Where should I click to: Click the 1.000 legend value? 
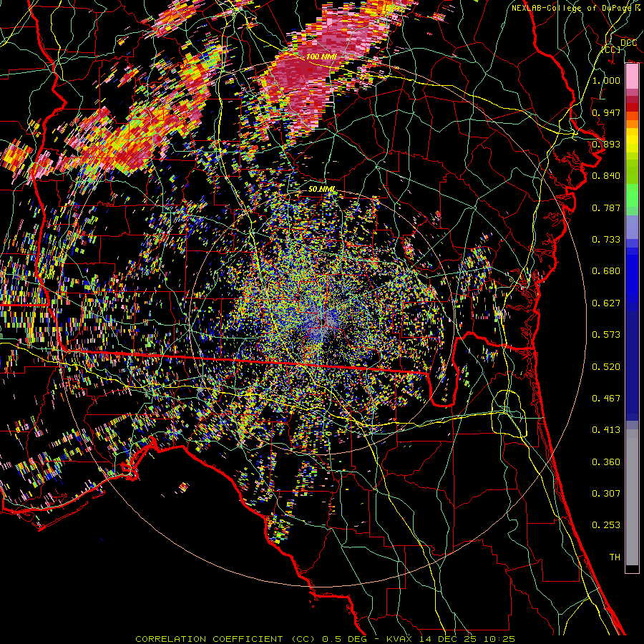tap(606, 80)
